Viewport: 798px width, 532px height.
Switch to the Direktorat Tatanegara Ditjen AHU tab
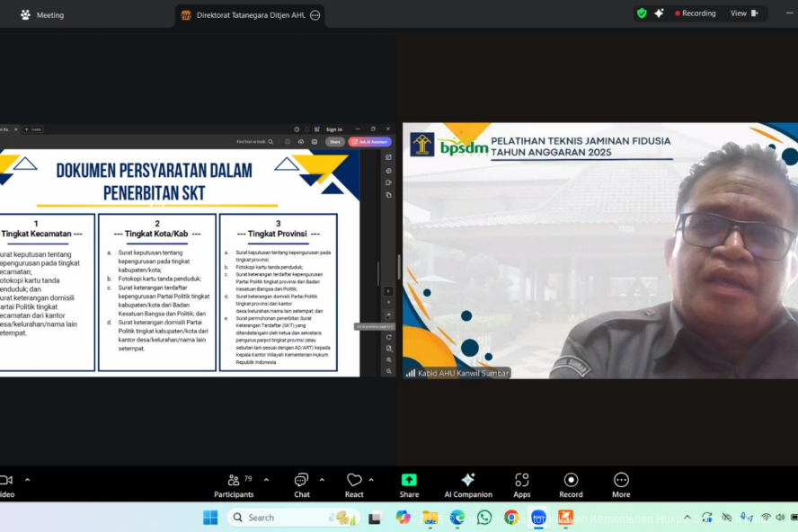pyautogui.click(x=250, y=15)
